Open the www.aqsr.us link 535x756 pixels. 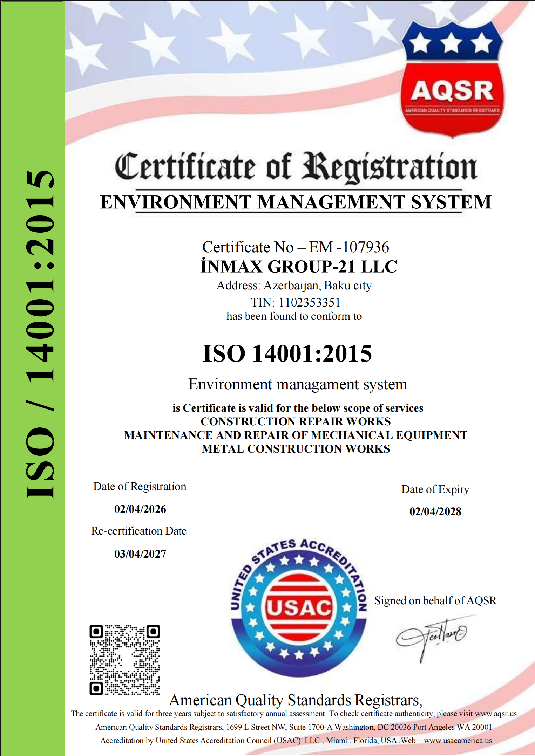[496, 714]
